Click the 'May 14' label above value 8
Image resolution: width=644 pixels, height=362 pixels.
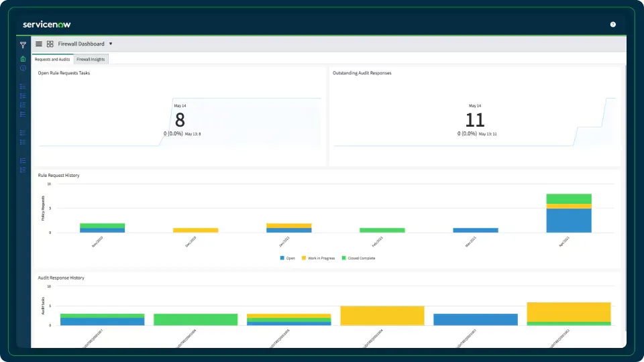(180, 106)
